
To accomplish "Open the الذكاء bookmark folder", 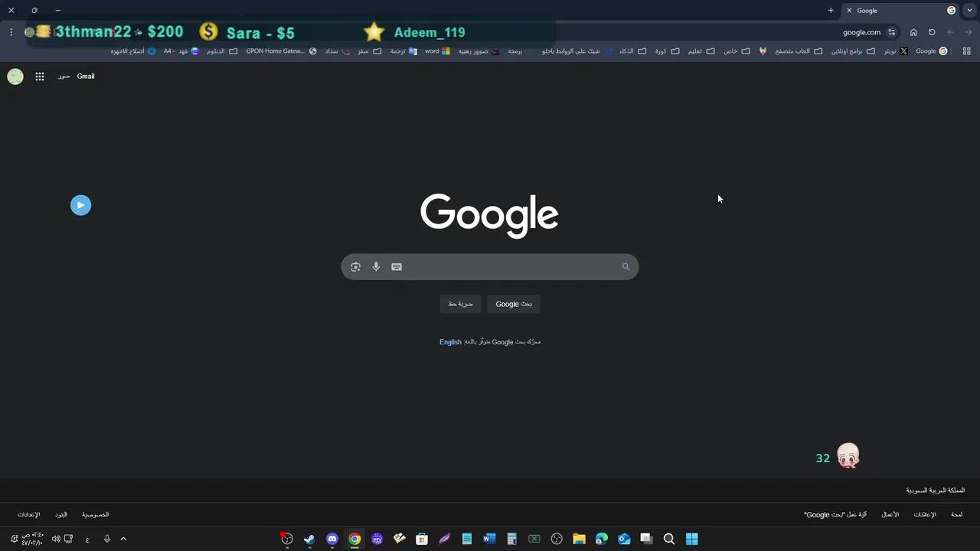I will [x=632, y=51].
